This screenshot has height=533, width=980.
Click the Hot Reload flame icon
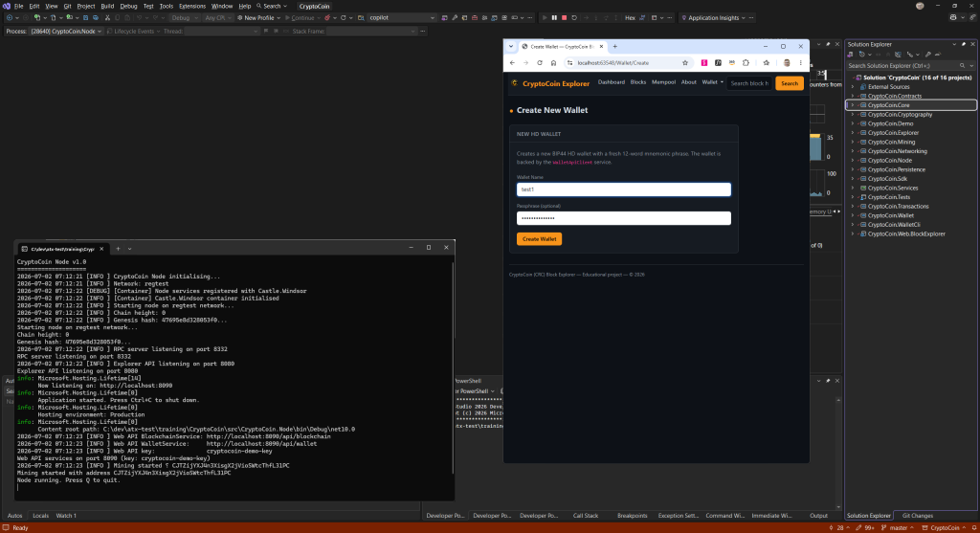pos(327,17)
